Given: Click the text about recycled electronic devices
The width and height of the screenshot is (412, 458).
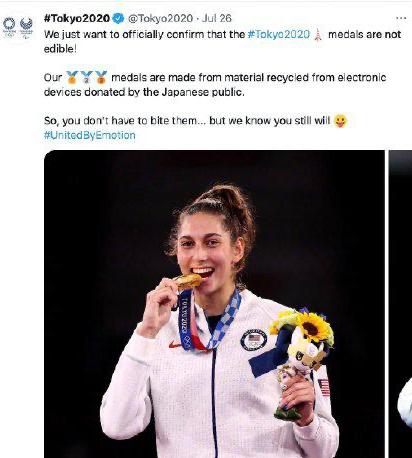Looking at the screenshot, I should coord(215,85).
